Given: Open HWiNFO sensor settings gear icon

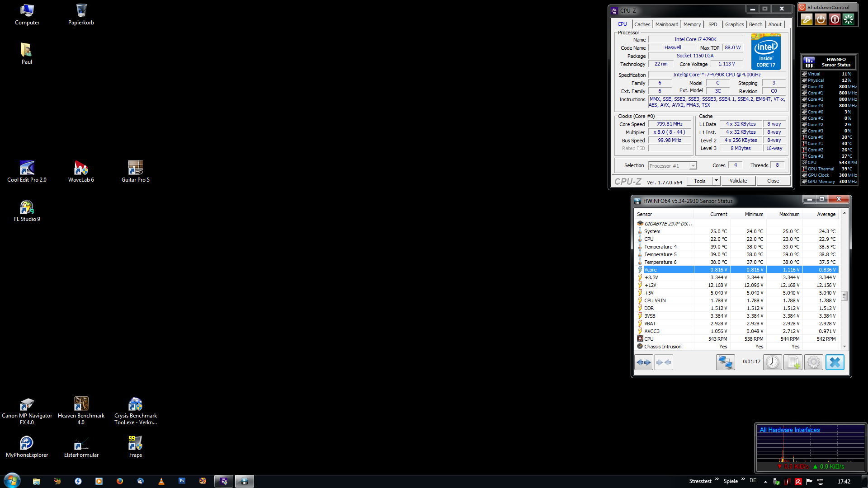Looking at the screenshot, I should (x=813, y=362).
